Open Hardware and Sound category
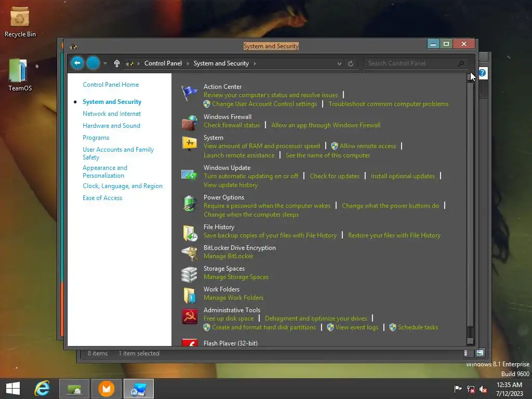The width and height of the screenshot is (532, 399). click(111, 126)
